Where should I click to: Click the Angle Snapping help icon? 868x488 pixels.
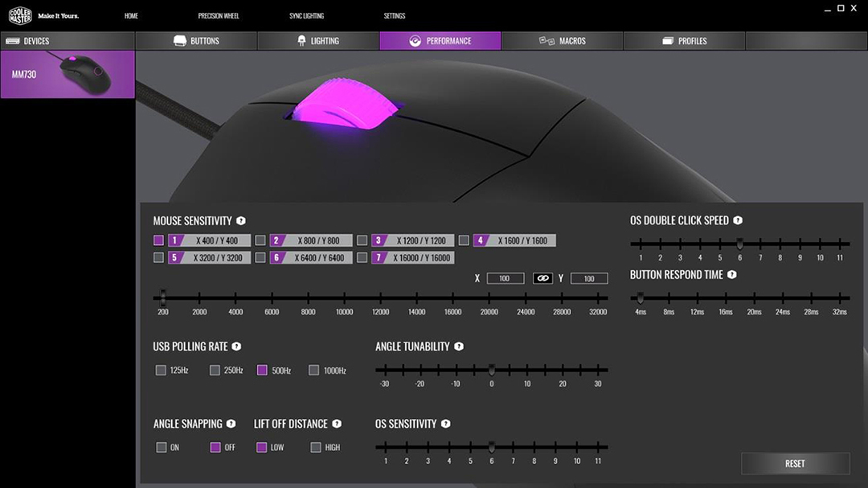[231, 424]
